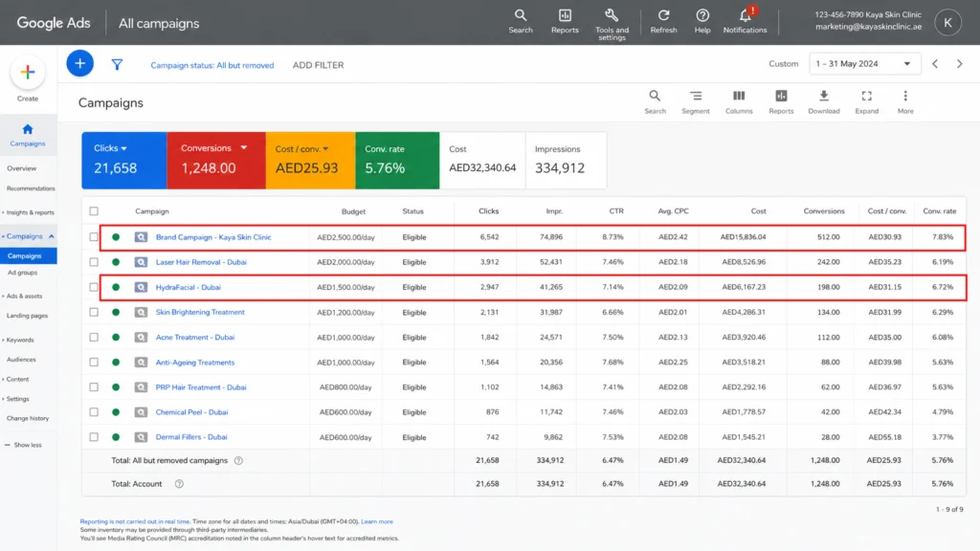Click ADD FILTER

point(318,65)
